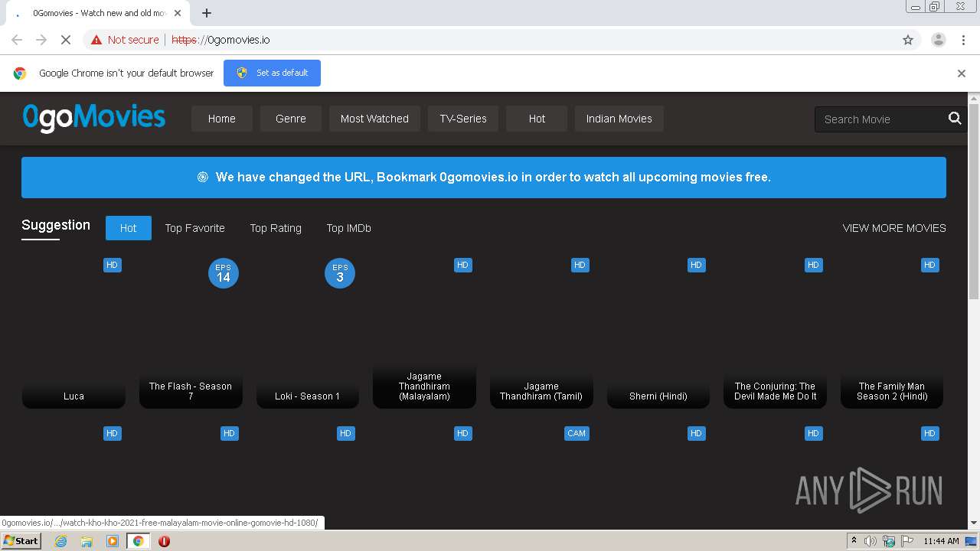Click the Chrome taskbar icon

point(138,541)
